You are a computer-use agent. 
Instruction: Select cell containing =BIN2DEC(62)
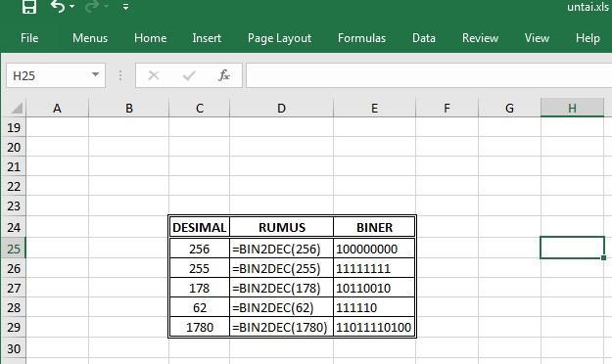click(x=281, y=307)
